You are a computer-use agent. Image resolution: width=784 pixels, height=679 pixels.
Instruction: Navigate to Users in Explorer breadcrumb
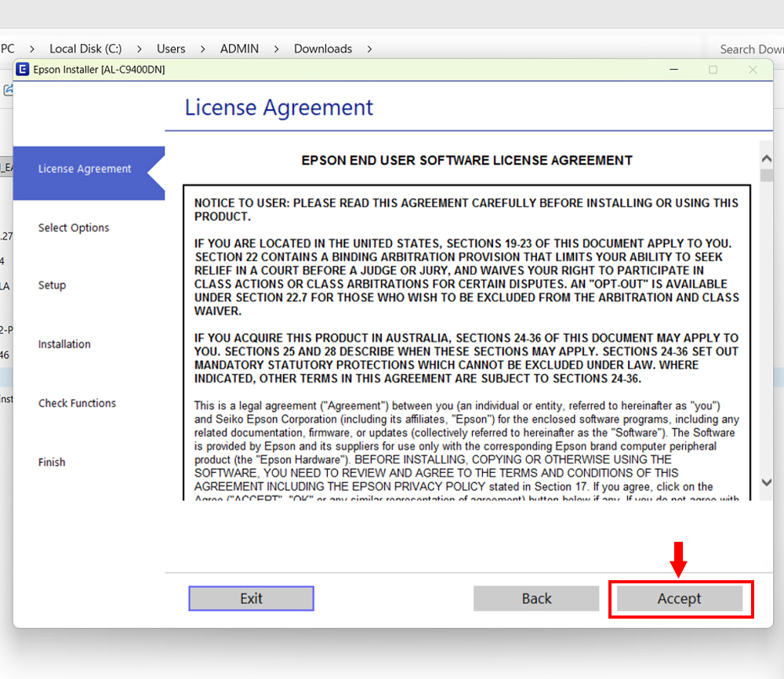coord(171,49)
